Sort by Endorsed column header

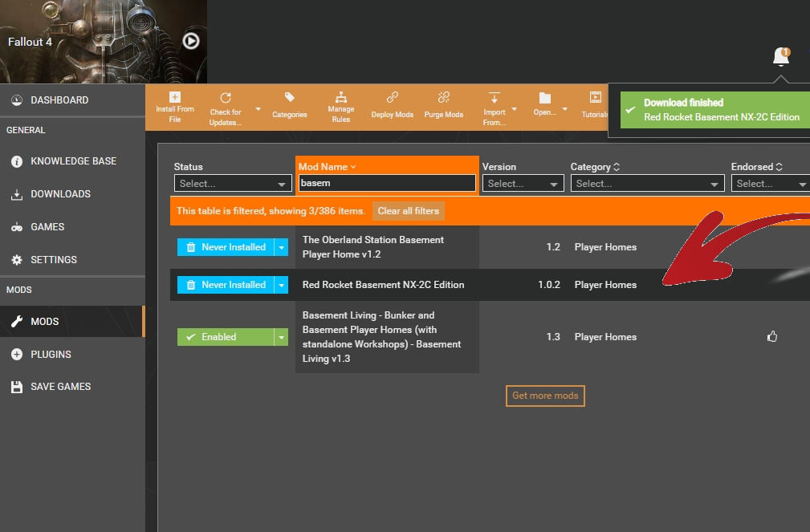[x=757, y=166]
